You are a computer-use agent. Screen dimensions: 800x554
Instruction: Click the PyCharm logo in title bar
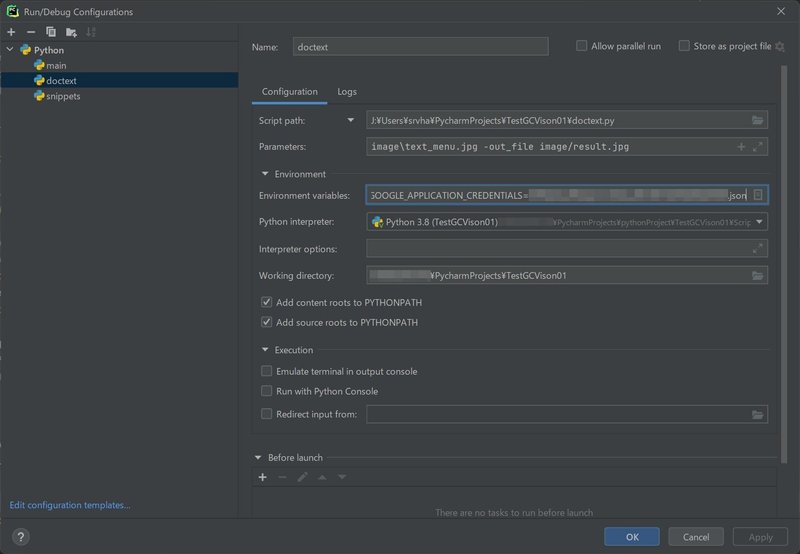[13, 11]
